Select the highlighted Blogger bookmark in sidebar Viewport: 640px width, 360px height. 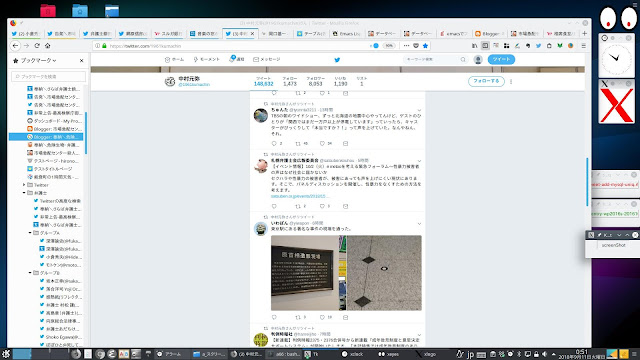(x=46, y=137)
